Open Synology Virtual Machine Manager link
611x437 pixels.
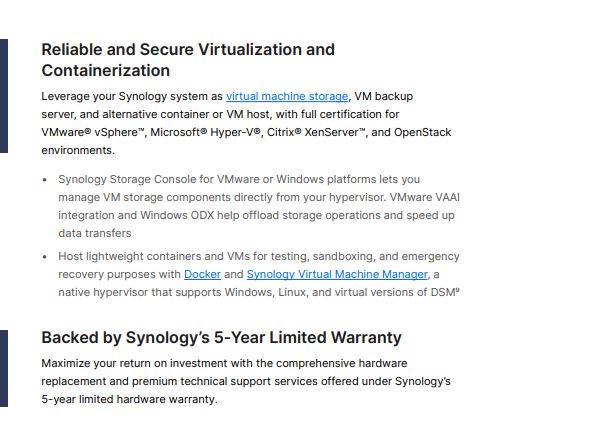[337, 274]
